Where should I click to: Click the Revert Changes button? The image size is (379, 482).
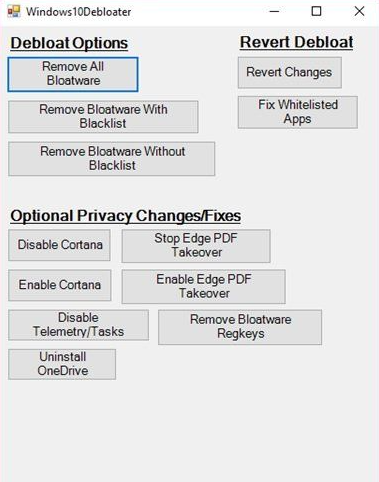(x=290, y=72)
